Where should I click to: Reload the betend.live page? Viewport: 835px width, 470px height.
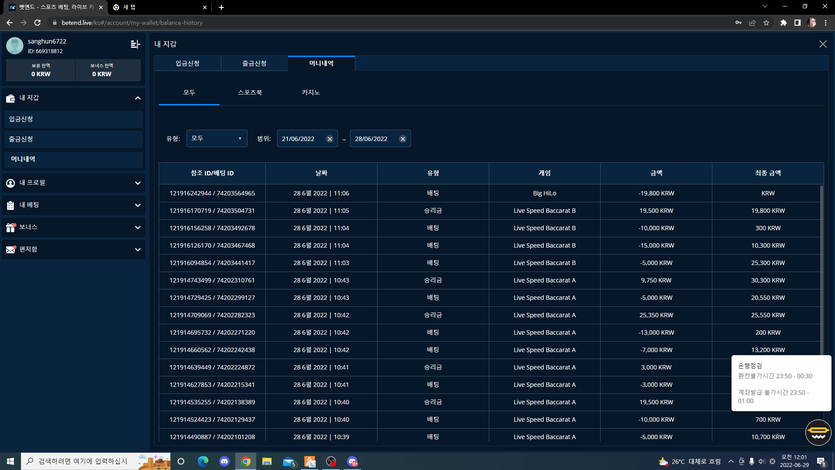point(37,23)
